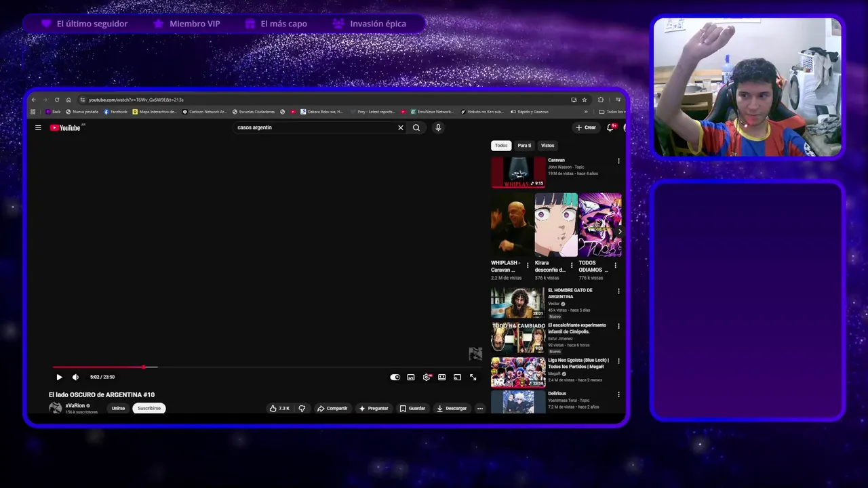Image resolution: width=868 pixels, height=488 pixels.
Task: Click the Unirse join button
Action: (118, 408)
